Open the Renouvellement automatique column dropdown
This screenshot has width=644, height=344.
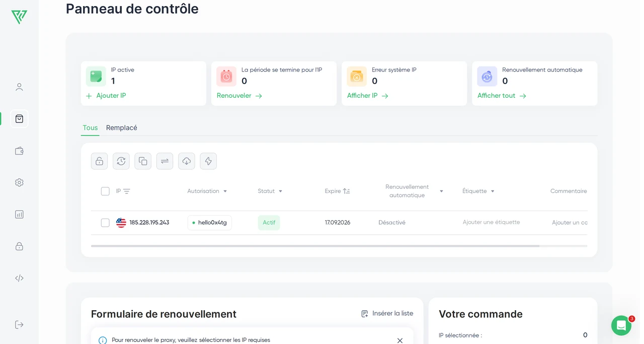pos(441,191)
